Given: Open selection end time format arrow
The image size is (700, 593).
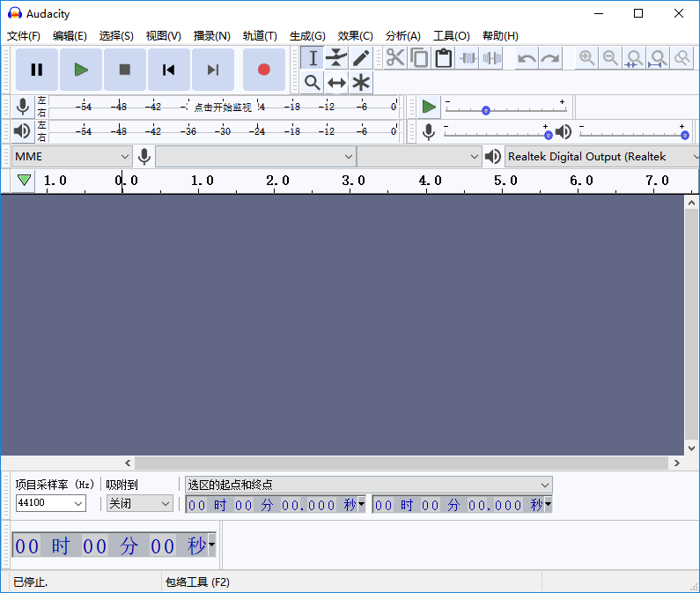Looking at the screenshot, I should 548,505.
